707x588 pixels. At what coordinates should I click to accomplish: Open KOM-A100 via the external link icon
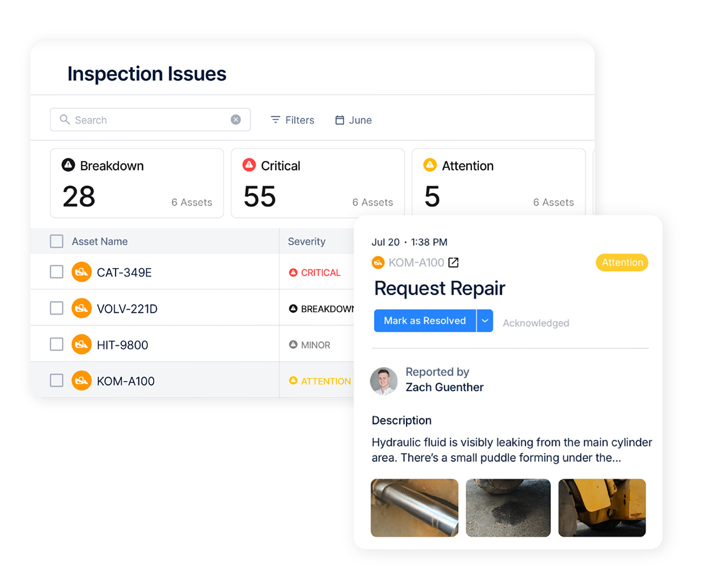click(453, 263)
